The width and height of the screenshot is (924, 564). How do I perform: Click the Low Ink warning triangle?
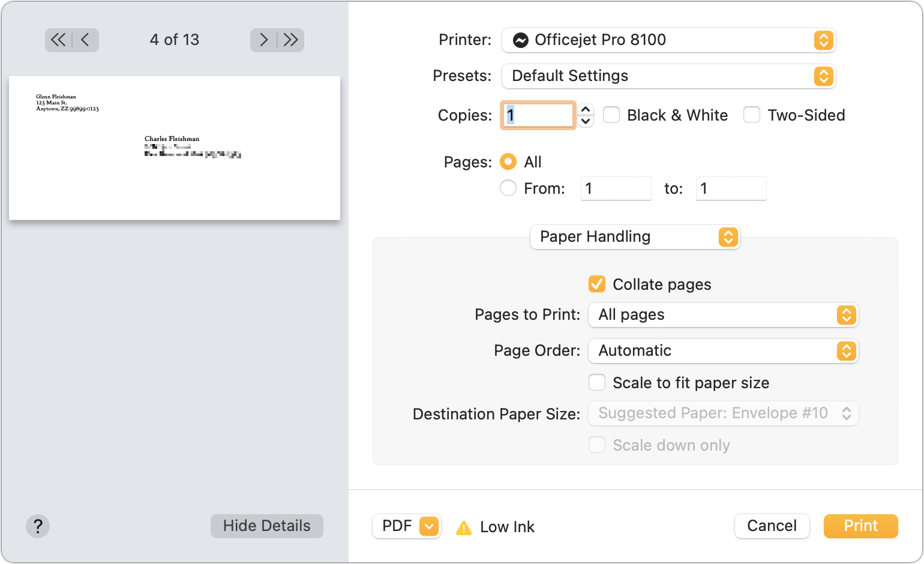pos(463,527)
